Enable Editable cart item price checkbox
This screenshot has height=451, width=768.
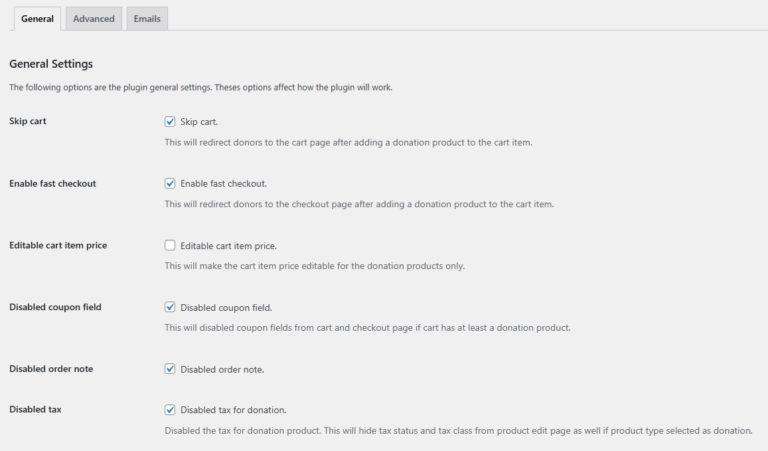(x=170, y=245)
